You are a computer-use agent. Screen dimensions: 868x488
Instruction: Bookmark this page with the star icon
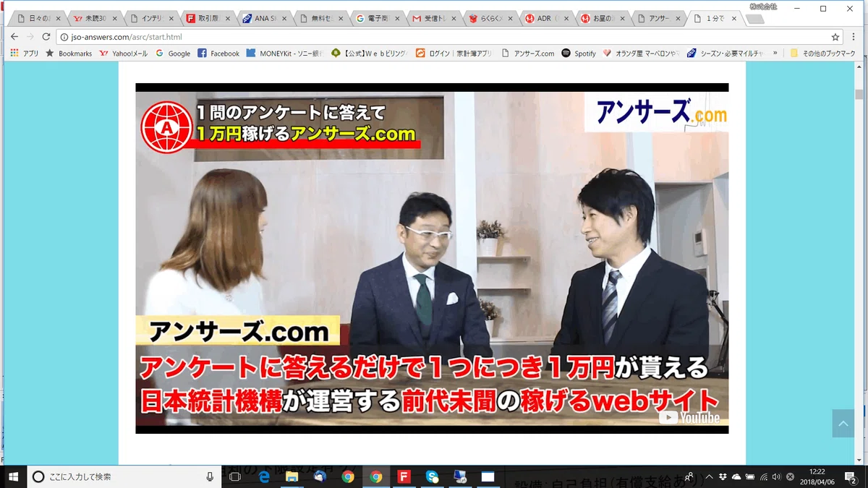click(x=835, y=37)
